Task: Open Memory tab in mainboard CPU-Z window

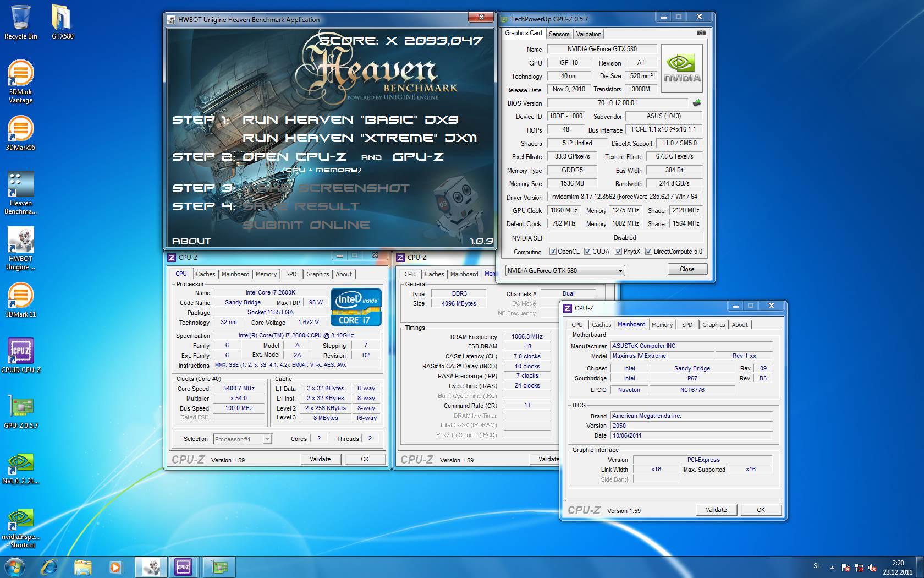Action: point(662,325)
